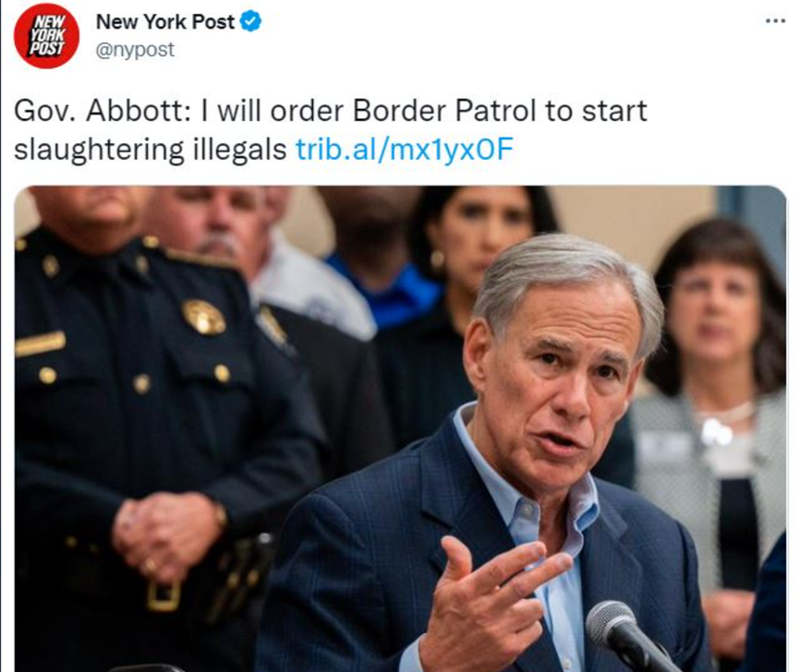Open the @nypost handle link
This screenshot has height=672, width=799.
coord(135,50)
